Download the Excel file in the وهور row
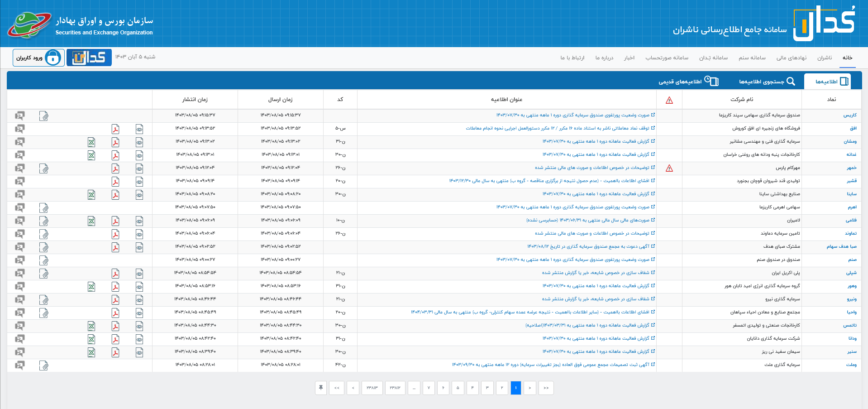 click(x=91, y=287)
